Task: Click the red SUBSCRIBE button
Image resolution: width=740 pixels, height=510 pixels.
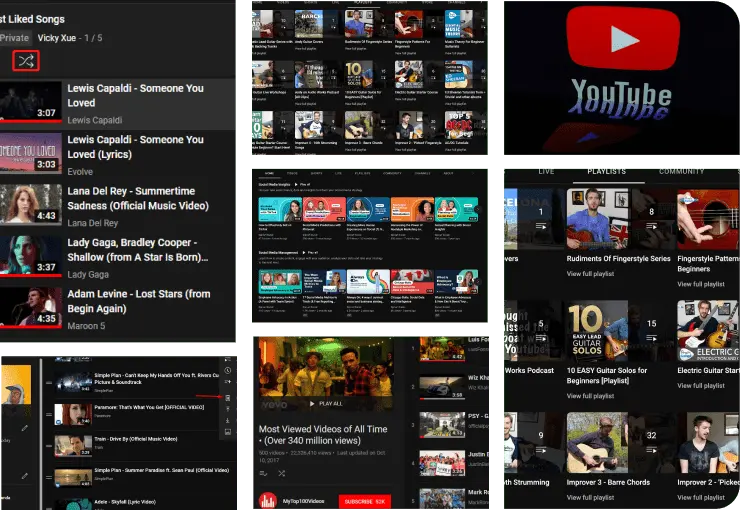Action: tap(364, 502)
